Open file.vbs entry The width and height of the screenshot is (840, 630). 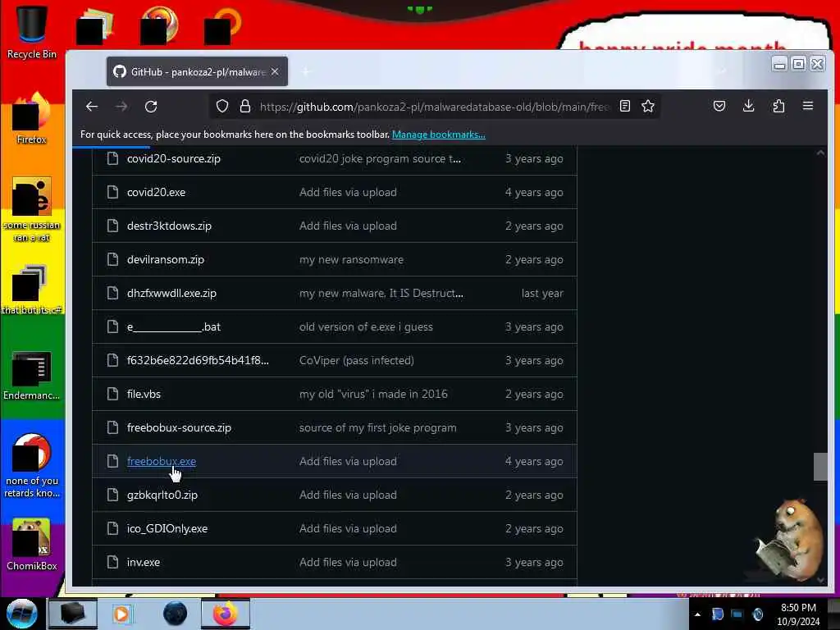144,395
